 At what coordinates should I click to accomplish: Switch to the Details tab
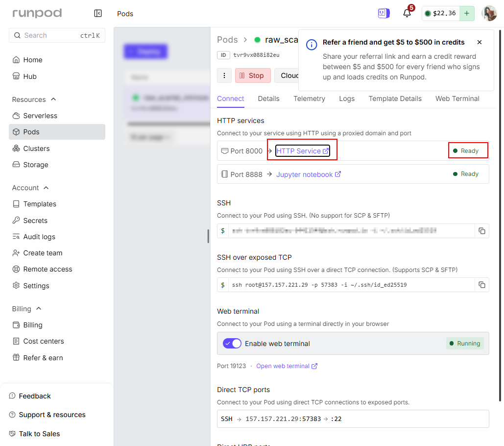pyautogui.click(x=269, y=99)
